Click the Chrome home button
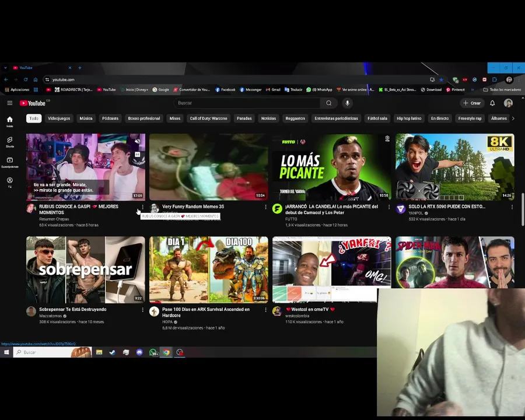This screenshot has width=525, height=420. tap(36, 79)
